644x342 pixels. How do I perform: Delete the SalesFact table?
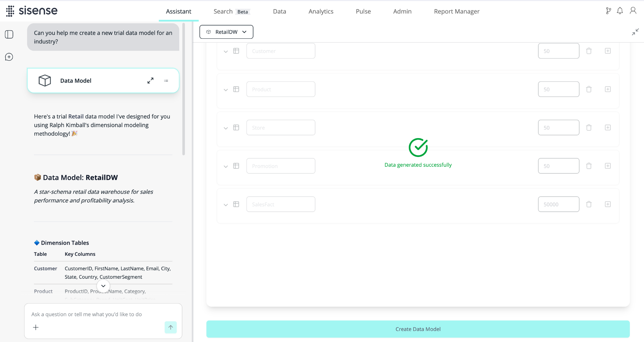tap(589, 205)
